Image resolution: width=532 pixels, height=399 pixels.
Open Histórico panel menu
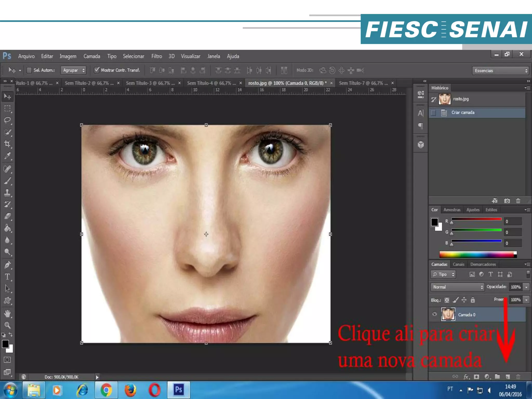point(527,88)
